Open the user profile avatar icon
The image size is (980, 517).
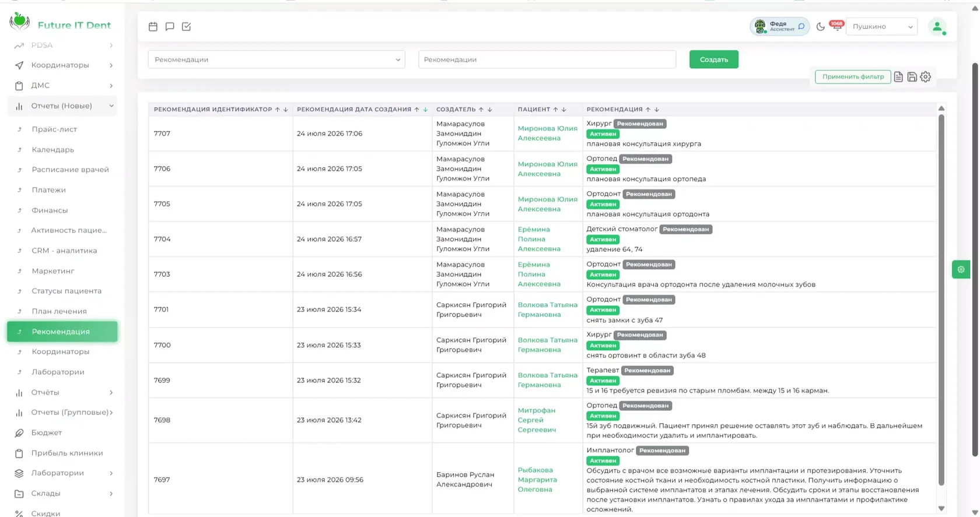point(937,27)
